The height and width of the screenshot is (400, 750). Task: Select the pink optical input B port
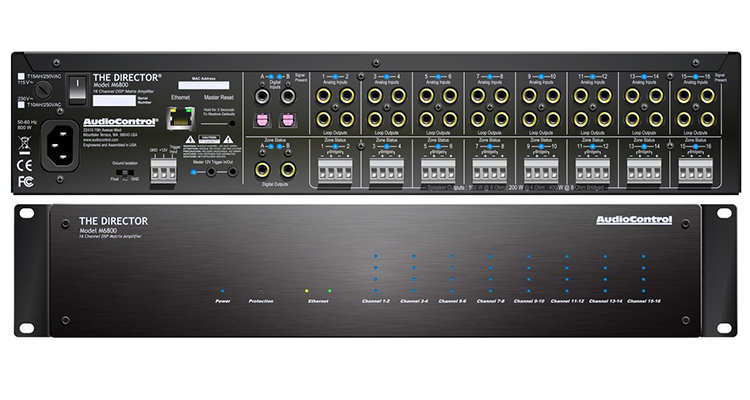pyautogui.click(x=287, y=120)
